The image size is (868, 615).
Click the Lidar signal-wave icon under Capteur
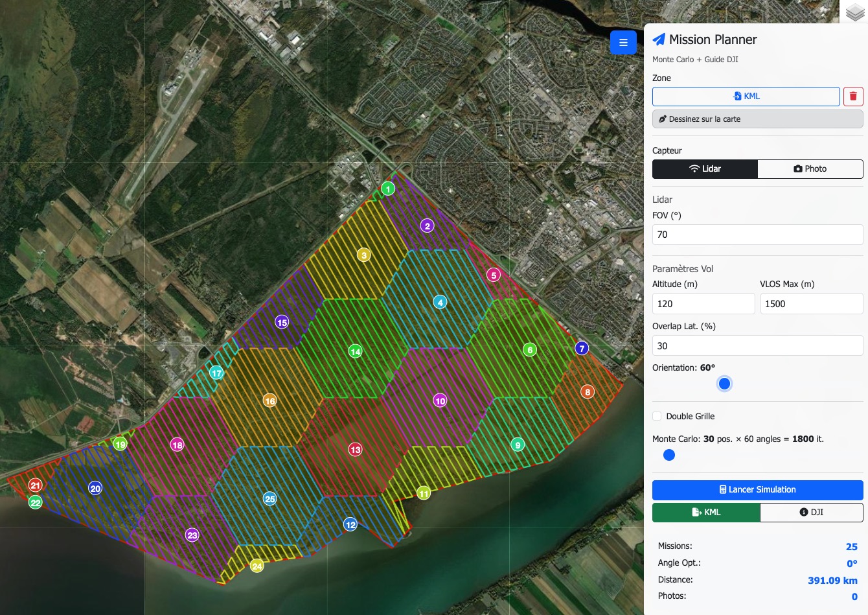click(694, 168)
